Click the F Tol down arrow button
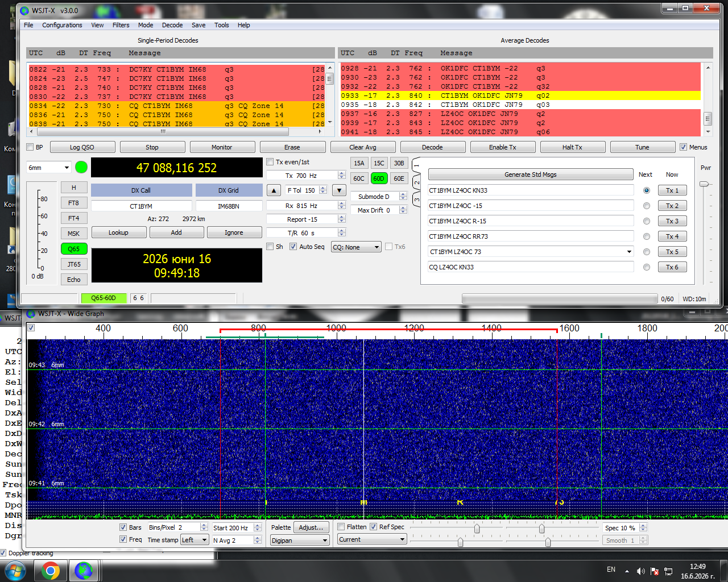This screenshot has width=728, height=582. pos(339,190)
